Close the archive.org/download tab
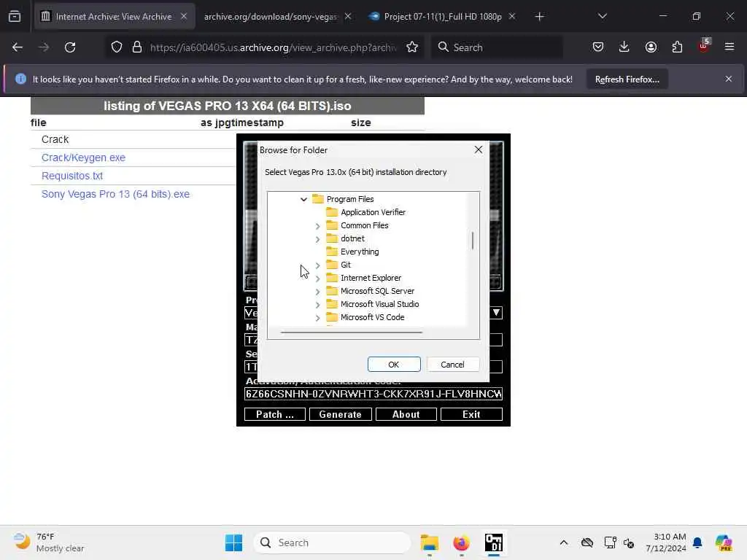This screenshot has height=560, width=747. click(348, 16)
